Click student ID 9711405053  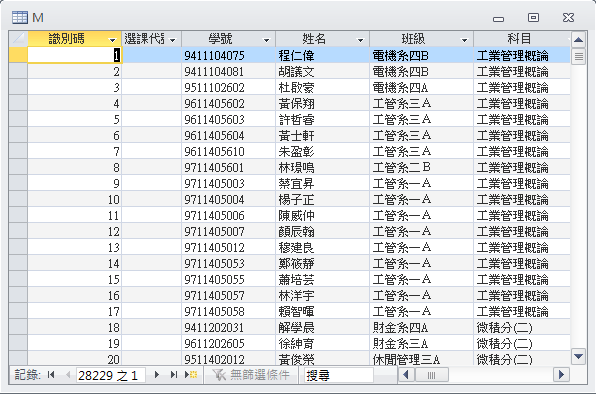tap(228, 263)
